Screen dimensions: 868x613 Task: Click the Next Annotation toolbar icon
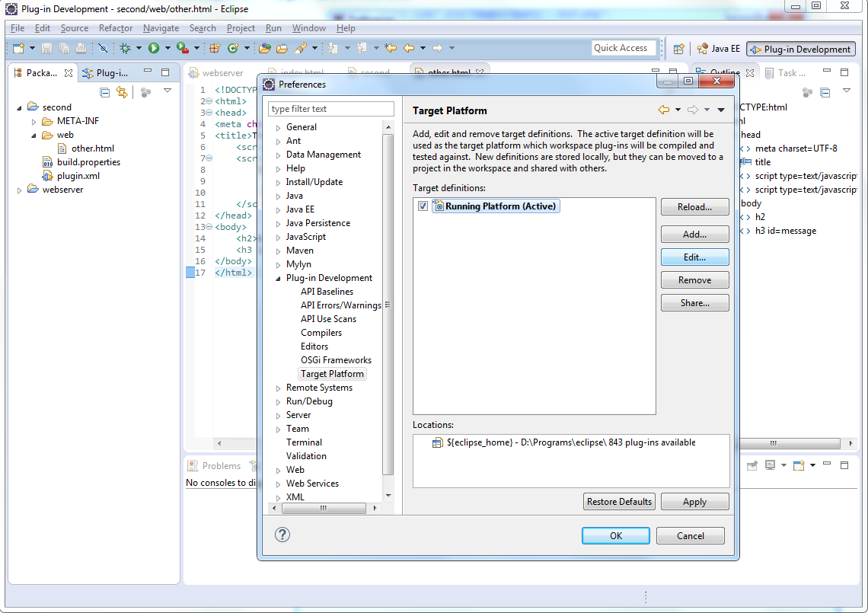[333, 48]
